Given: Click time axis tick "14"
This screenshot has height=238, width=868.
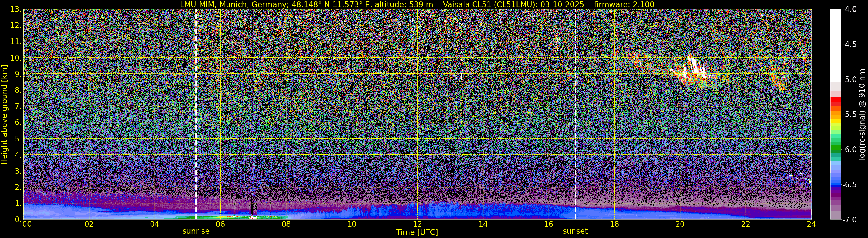Looking at the screenshot, I should tap(483, 224).
